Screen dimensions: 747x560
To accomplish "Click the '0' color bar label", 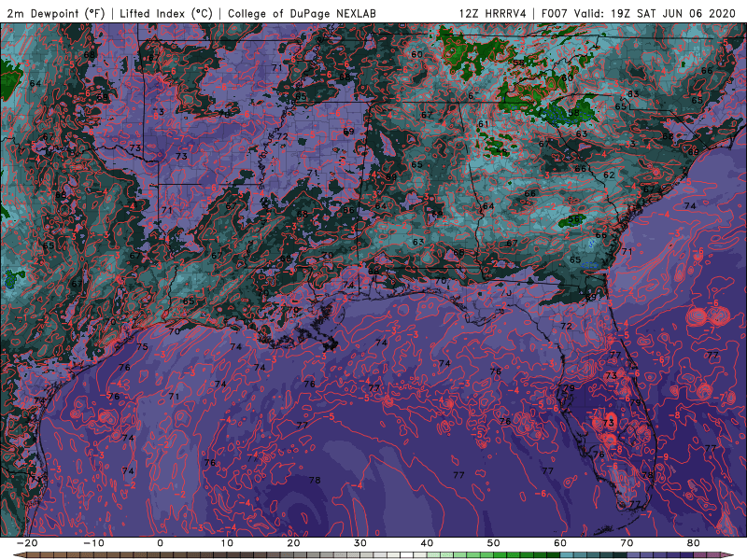I will (160, 543).
